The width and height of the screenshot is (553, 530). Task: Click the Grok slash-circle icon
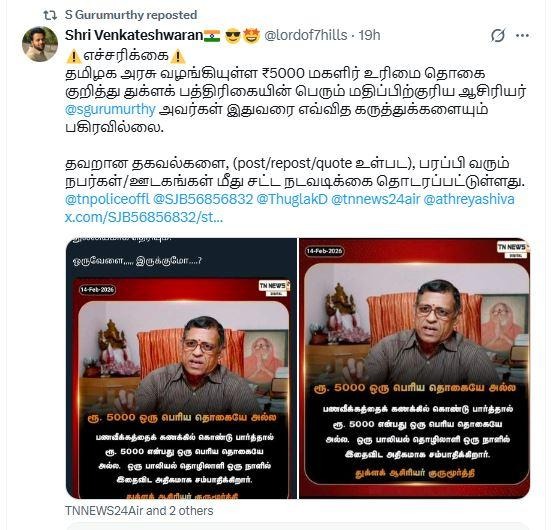[498, 35]
